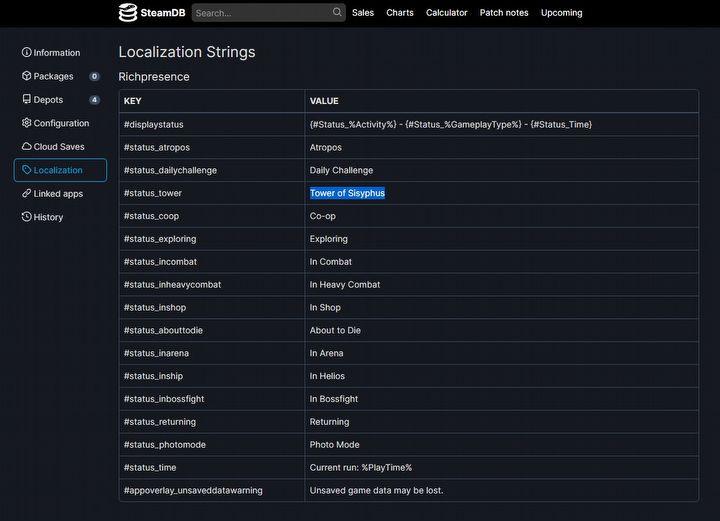Screen dimensions: 720x521
Task: Navigate to Upcoming releases
Action: [561, 13]
